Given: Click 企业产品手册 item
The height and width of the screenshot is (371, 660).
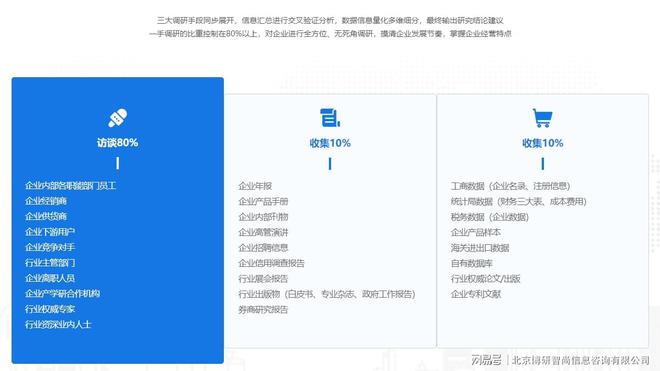Looking at the screenshot, I should click(x=263, y=202).
